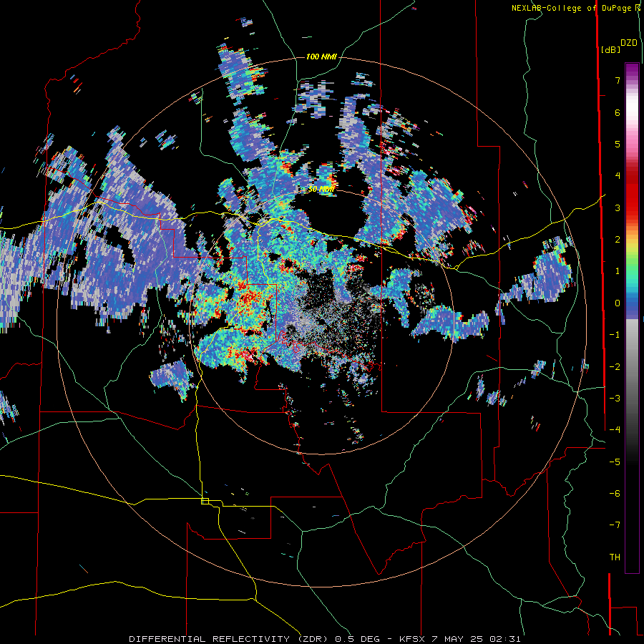Click the -3 dB scale label
Viewport: 644px width, 644px height.
click(x=615, y=399)
